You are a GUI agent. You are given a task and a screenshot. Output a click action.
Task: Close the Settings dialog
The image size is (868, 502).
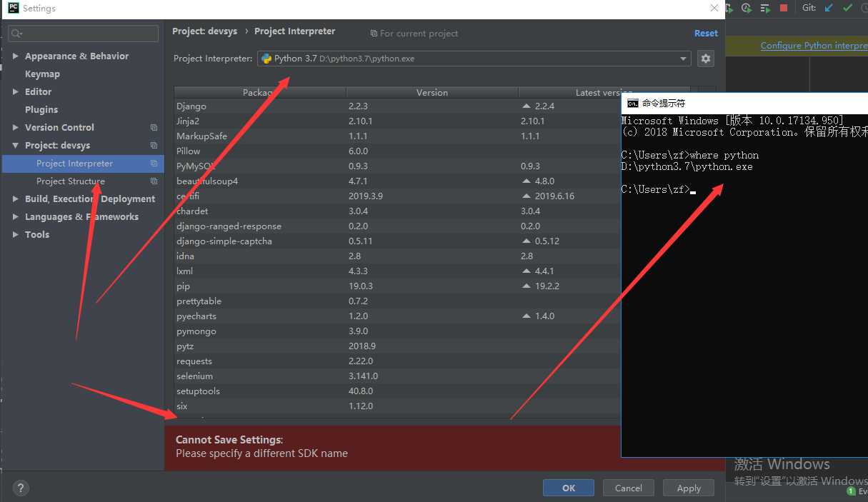[x=714, y=9]
